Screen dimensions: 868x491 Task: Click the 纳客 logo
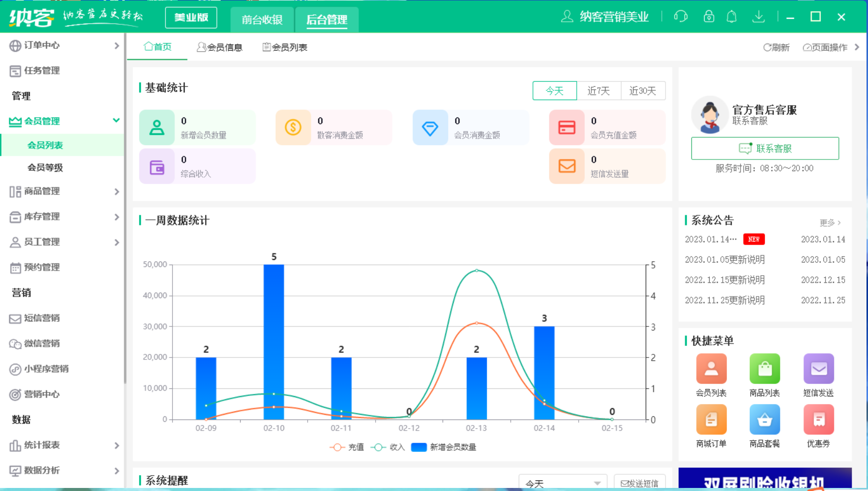pyautogui.click(x=31, y=17)
